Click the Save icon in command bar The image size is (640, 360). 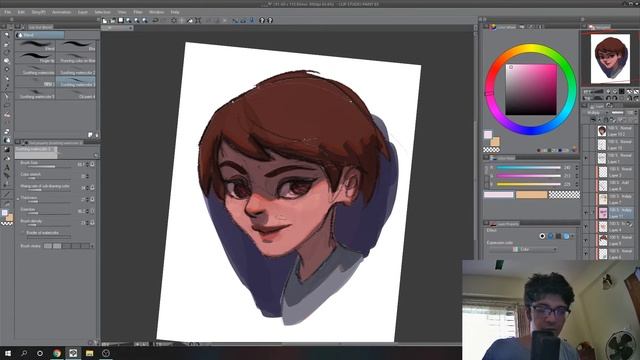click(x=121, y=20)
